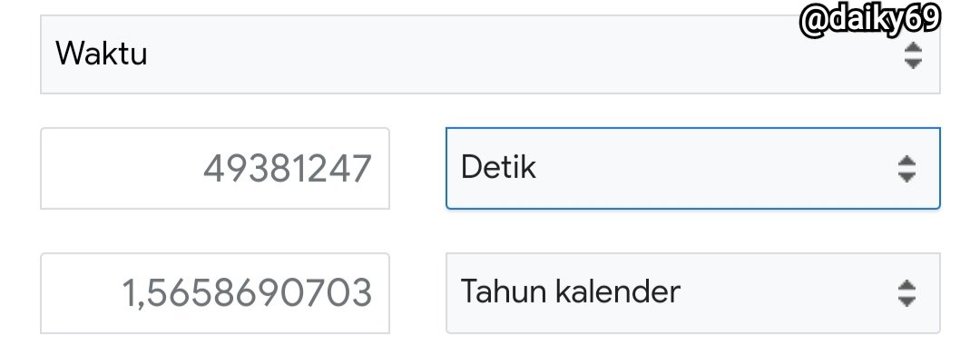Click the Tahun kalender label text
This screenshot has height=356, width=980.
(x=570, y=292)
